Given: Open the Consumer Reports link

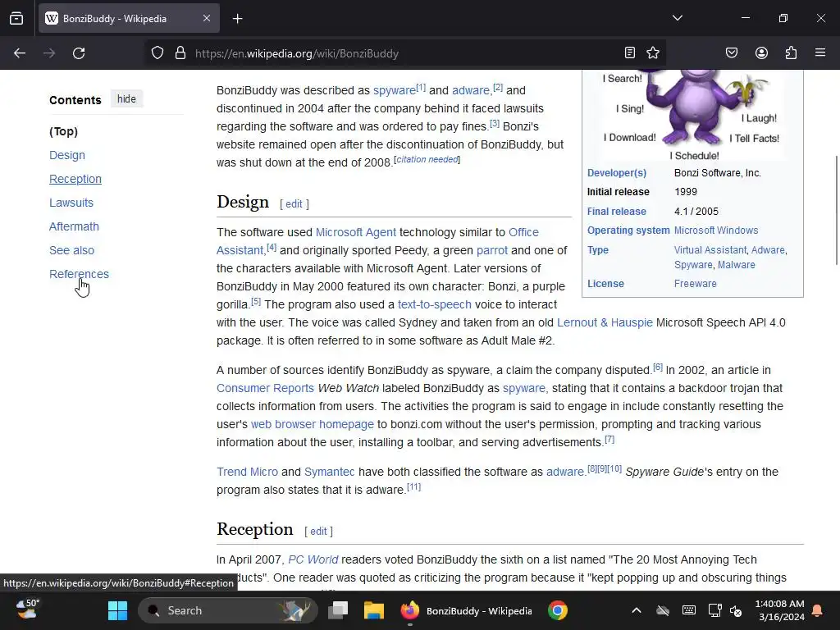Looking at the screenshot, I should tap(265, 388).
